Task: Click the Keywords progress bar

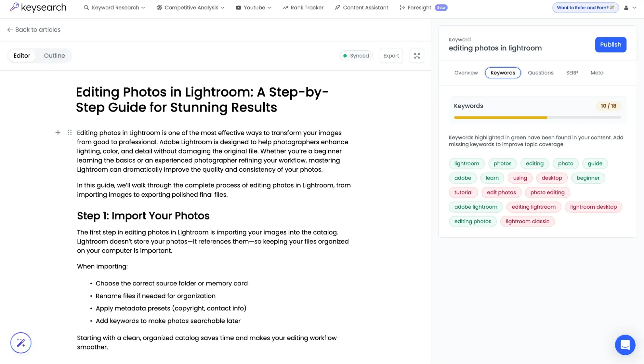Action: pos(537,118)
